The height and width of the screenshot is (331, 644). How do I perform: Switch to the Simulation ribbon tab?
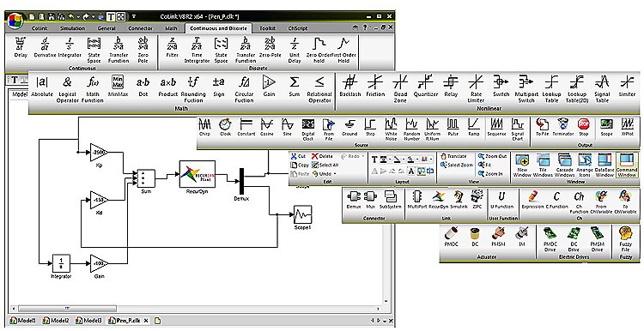(x=72, y=28)
